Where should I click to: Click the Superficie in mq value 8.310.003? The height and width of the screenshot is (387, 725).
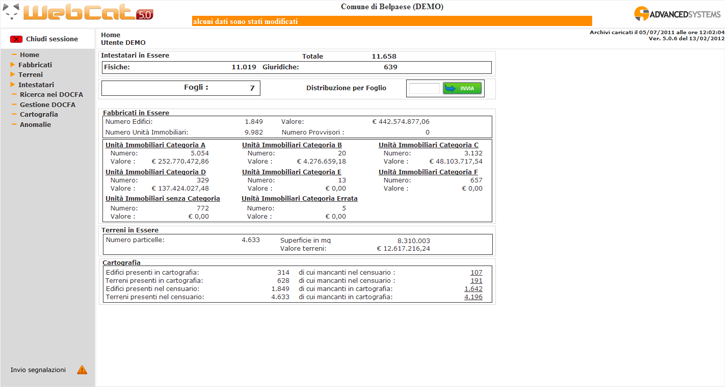[414, 240]
